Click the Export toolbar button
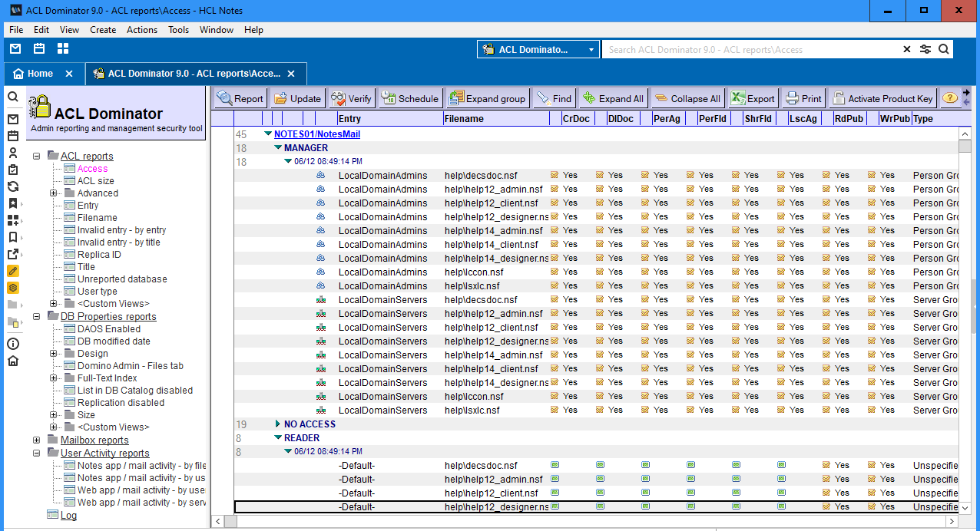The width and height of the screenshot is (980, 531). (x=753, y=98)
